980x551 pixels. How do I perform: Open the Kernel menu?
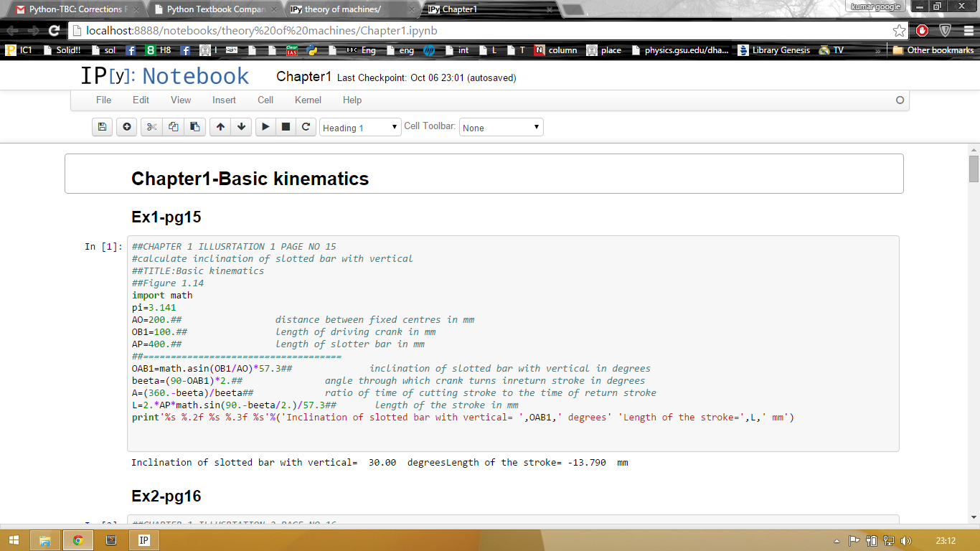[x=308, y=100]
